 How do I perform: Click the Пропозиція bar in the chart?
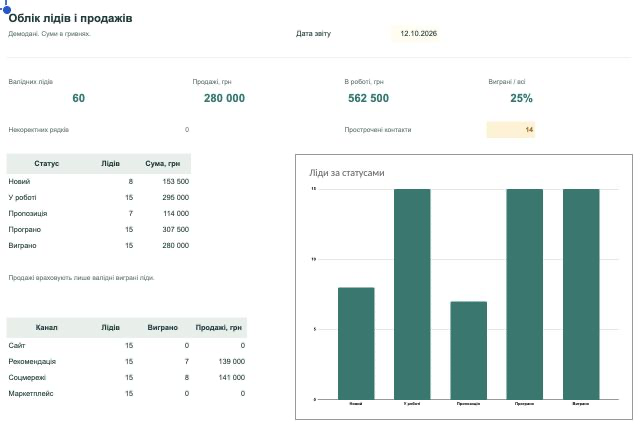[469, 350]
